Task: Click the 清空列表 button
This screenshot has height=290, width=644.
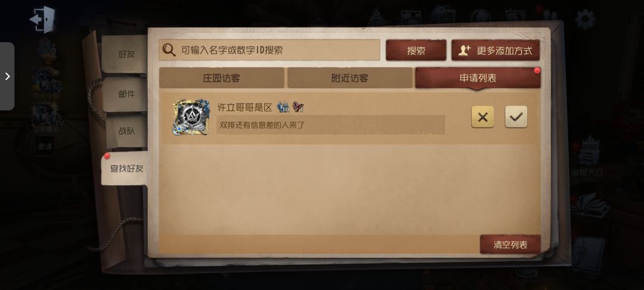Action: click(510, 245)
